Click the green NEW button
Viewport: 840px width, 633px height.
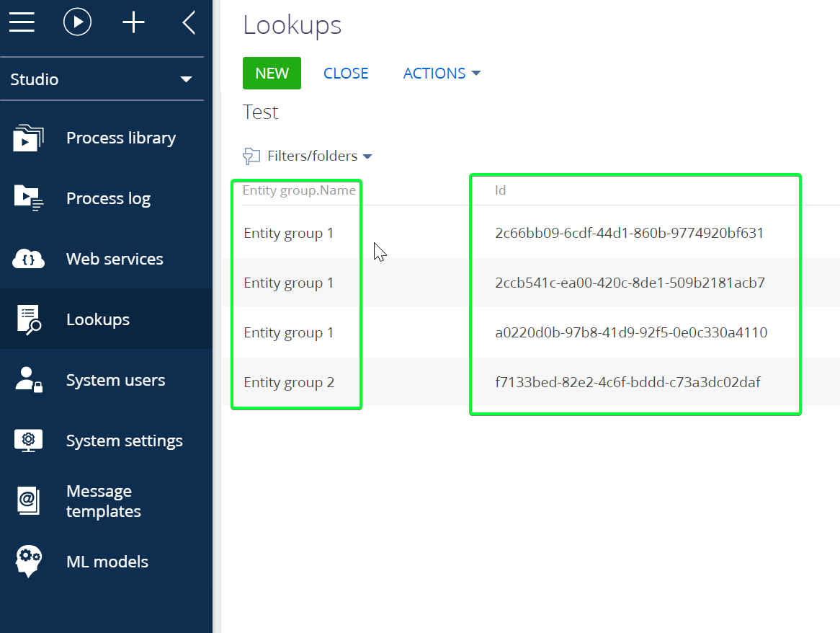click(x=272, y=73)
